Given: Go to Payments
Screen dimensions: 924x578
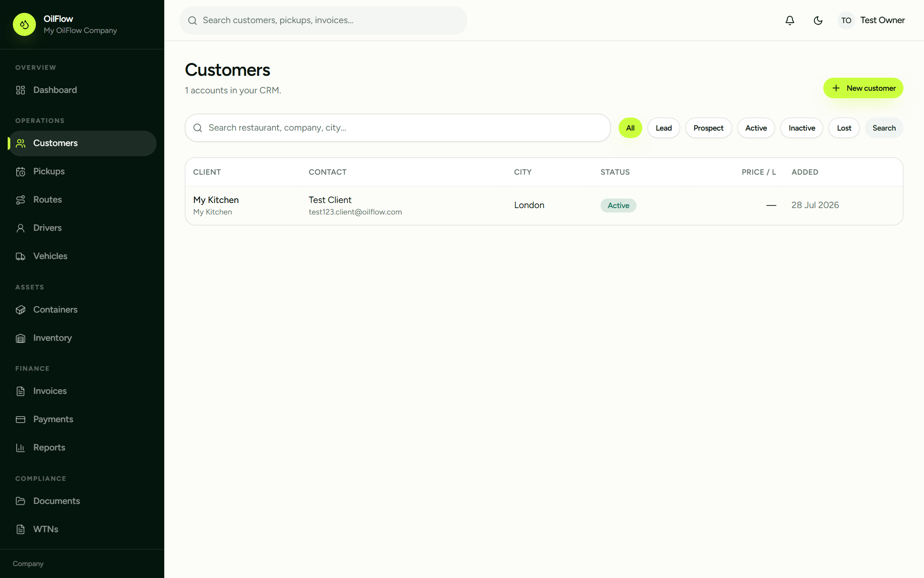Looking at the screenshot, I should pyautogui.click(x=82, y=419).
